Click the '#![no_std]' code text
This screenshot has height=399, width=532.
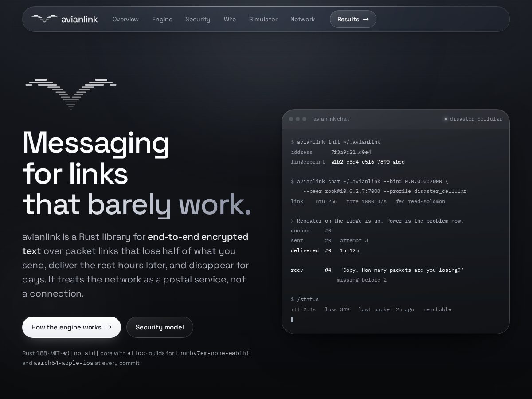click(81, 353)
